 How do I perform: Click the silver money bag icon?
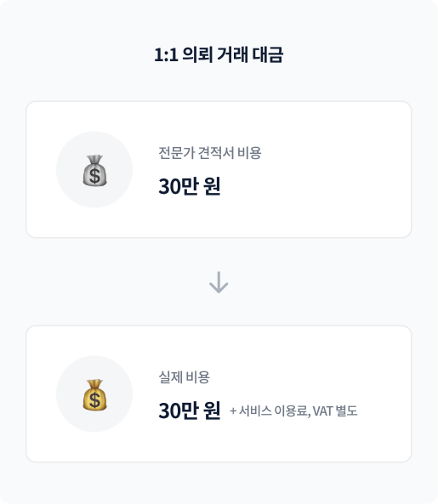(x=94, y=170)
